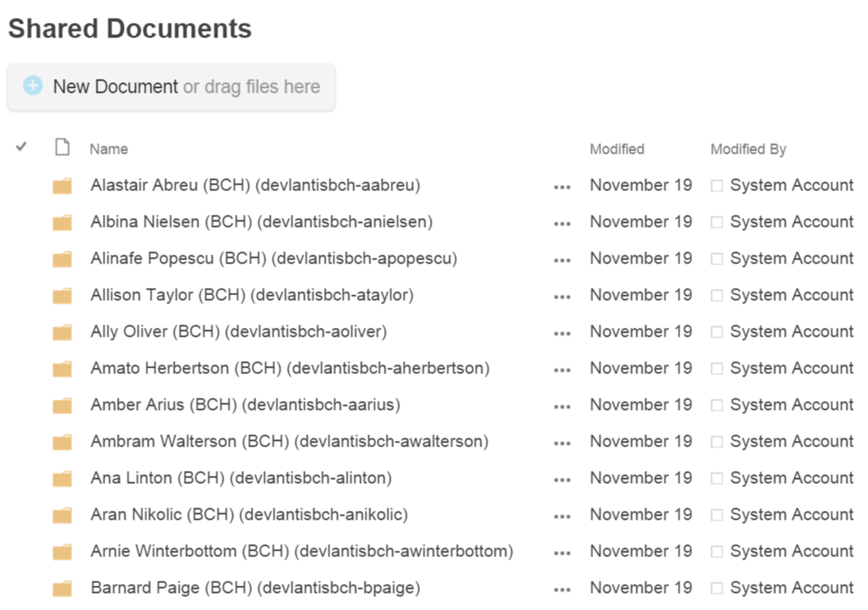The height and width of the screenshot is (610, 868).
Task: Click the Modified By column header
Action: pyautogui.click(x=748, y=149)
